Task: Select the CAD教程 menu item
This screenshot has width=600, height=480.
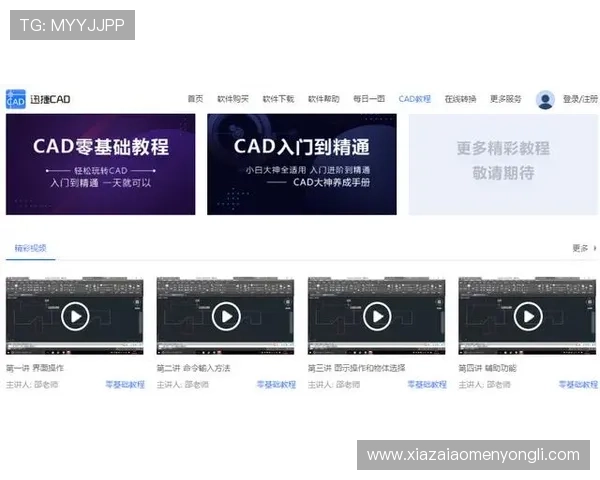Action: [x=415, y=99]
